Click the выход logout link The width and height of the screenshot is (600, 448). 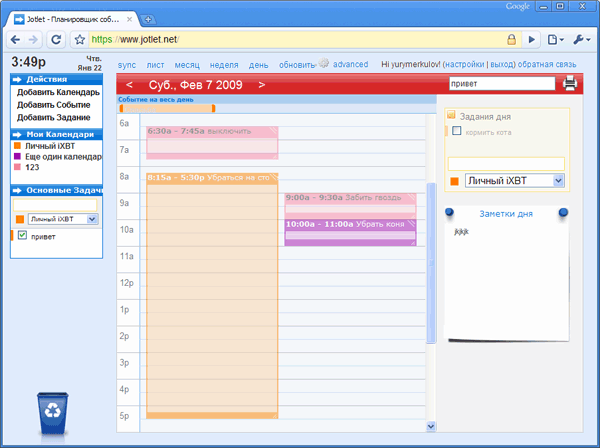click(502, 64)
